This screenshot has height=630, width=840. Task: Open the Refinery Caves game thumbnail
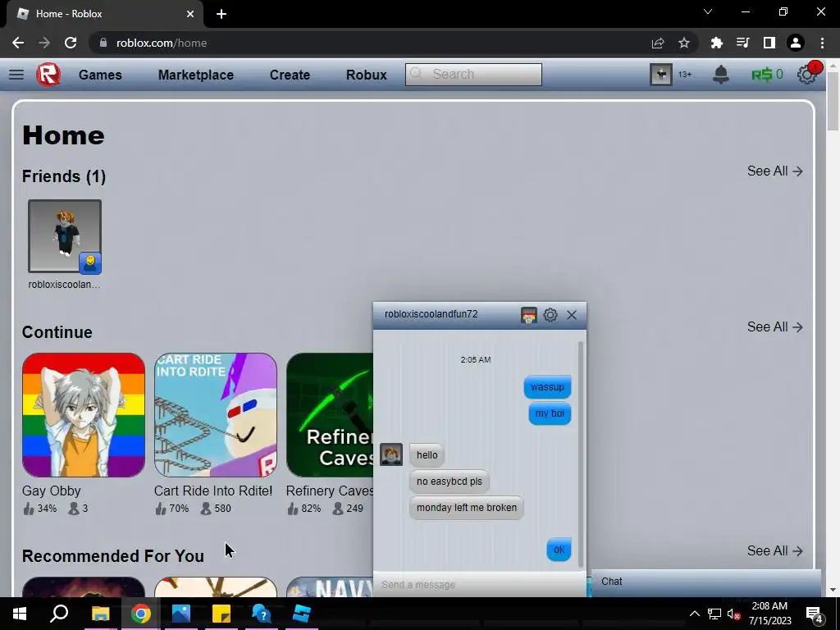(x=330, y=414)
